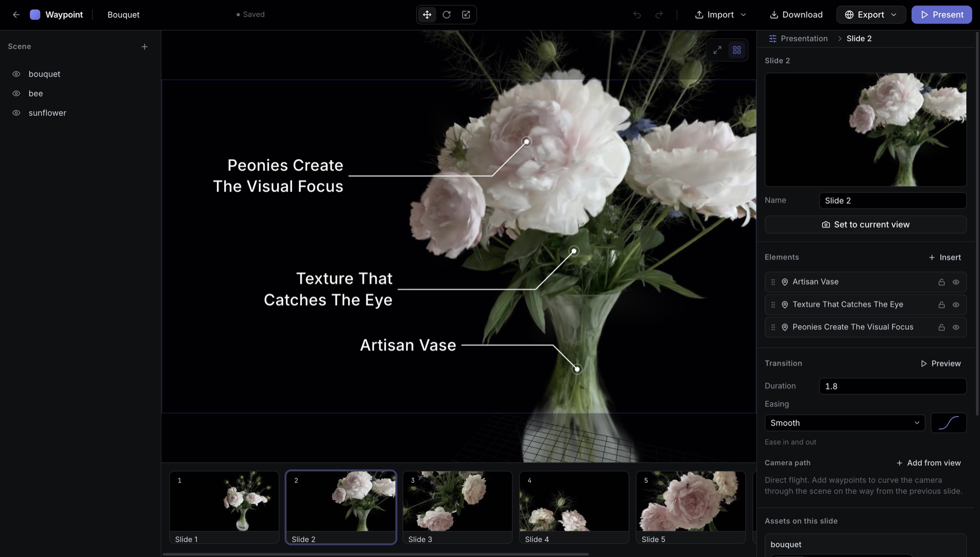
Task: Grab the drag handle of Texture That Catches The Eye
Action: pyautogui.click(x=773, y=305)
